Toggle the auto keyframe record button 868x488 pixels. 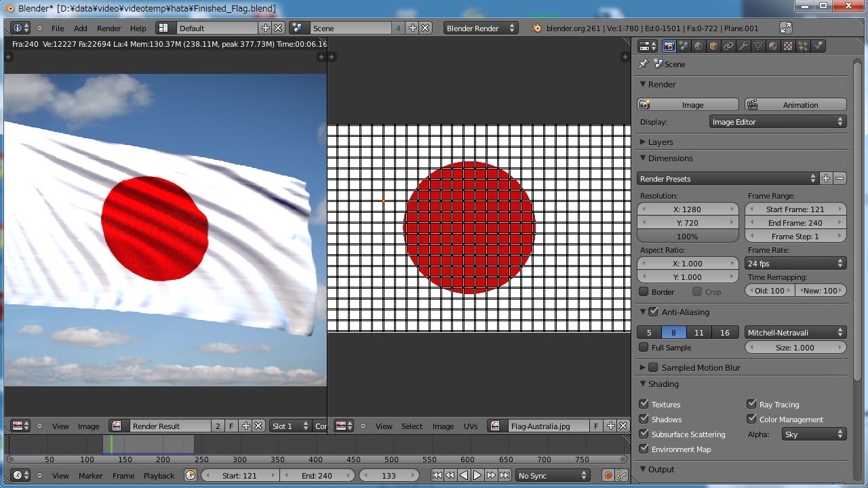coord(608,475)
